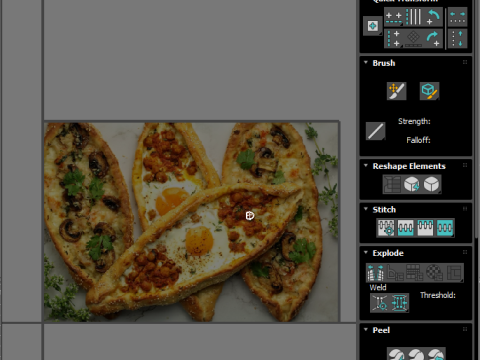Click the Straighten Selection icon in Reshape Elements
Viewport: 480px width, 360px height.
[x=392, y=184]
